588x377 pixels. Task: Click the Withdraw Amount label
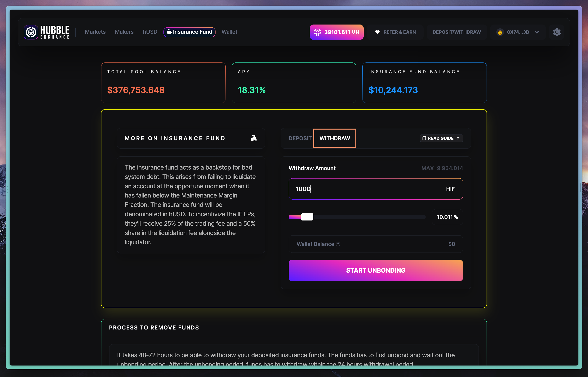[312, 168]
